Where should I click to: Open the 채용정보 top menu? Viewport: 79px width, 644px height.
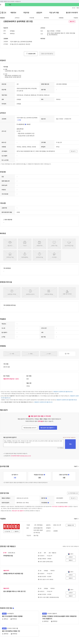tap(13, 13)
